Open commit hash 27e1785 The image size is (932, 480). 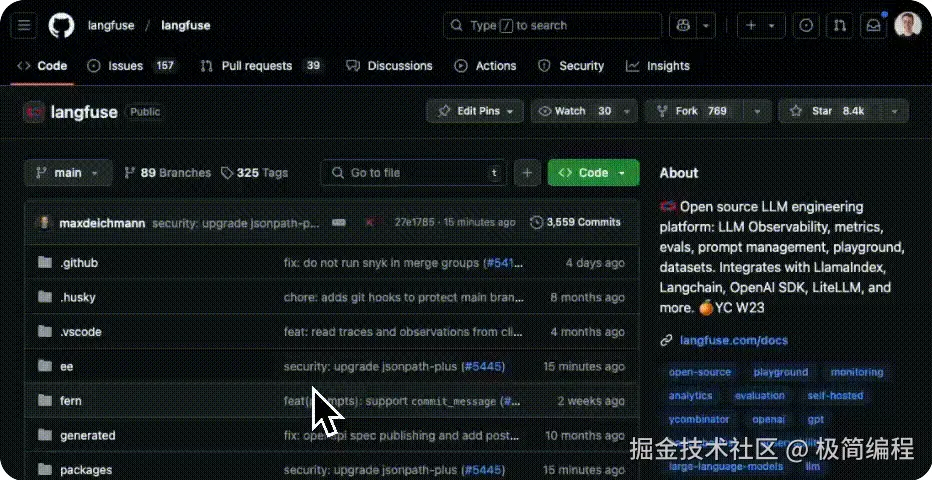414,223
